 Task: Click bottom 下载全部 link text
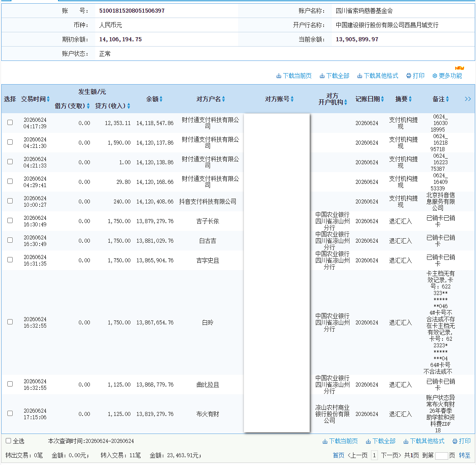[x=384, y=441]
